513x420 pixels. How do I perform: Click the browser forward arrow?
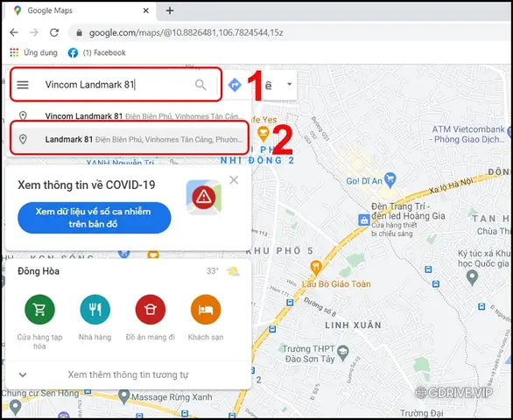coord(34,32)
